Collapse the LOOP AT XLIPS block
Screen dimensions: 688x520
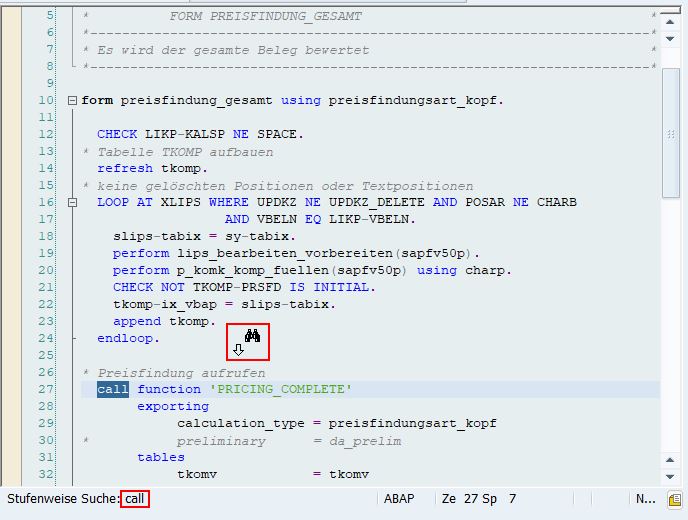[72, 203]
